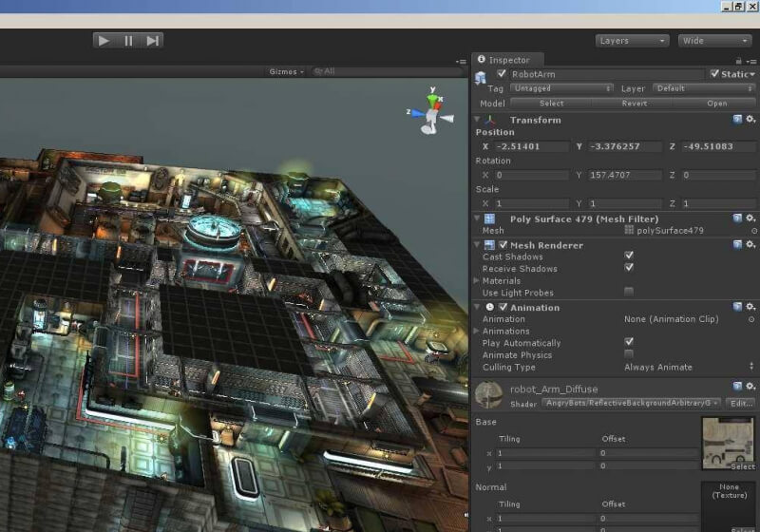Disable the Cast Shadows checkbox
The width and height of the screenshot is (760, 532).
pos(629,256)
